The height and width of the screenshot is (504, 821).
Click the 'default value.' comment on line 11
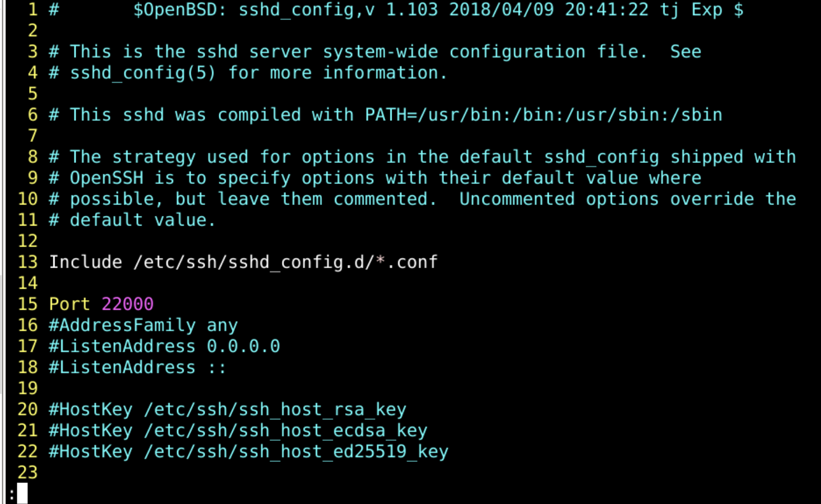(143, 220)
